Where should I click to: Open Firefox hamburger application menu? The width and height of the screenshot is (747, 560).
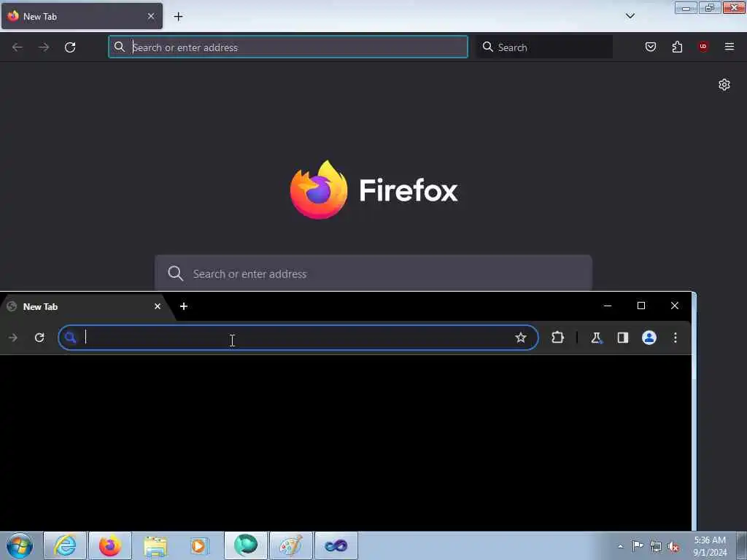(x=729, y=47)
